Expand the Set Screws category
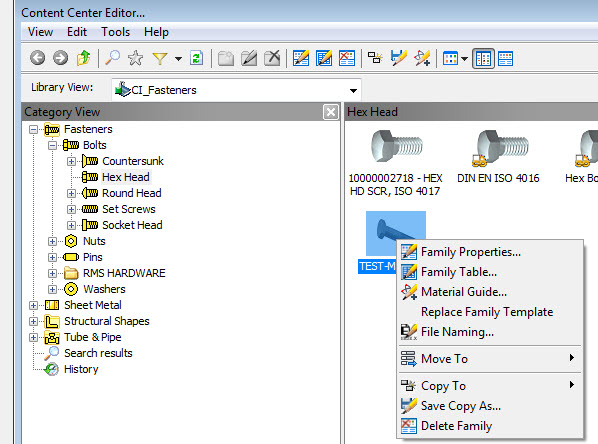Image resolution: width=598 pixels, height=444 pixels. pos(71,210)
